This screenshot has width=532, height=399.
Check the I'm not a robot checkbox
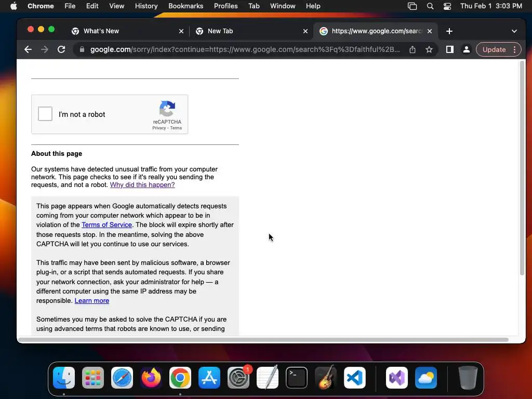click(x=45, y=114)
